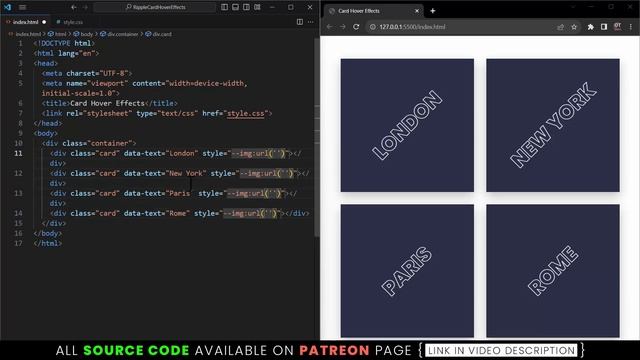Screen dimensions: 640x360
Task: Open the browser three-dot menu
Action: 631,27
